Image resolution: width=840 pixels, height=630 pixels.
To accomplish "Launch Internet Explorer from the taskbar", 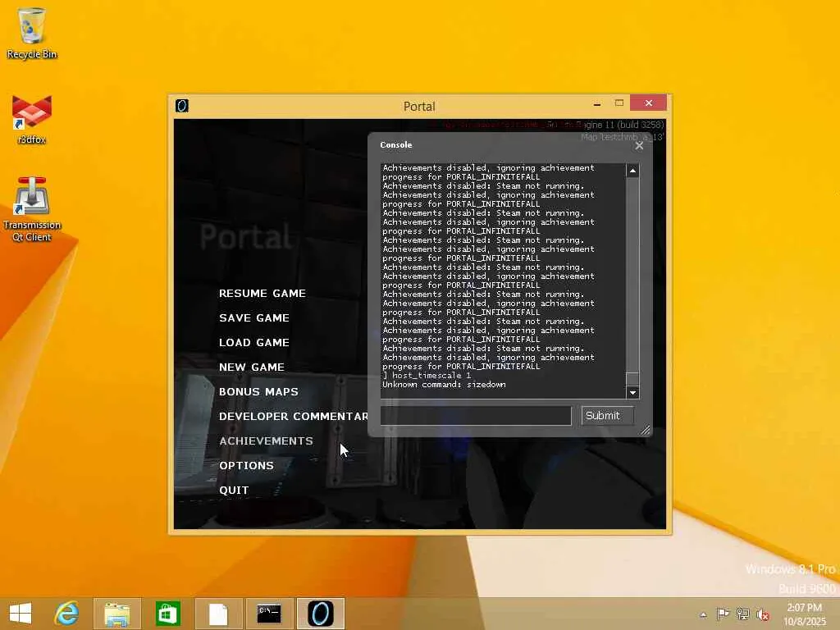I will [x=67, y=614].
